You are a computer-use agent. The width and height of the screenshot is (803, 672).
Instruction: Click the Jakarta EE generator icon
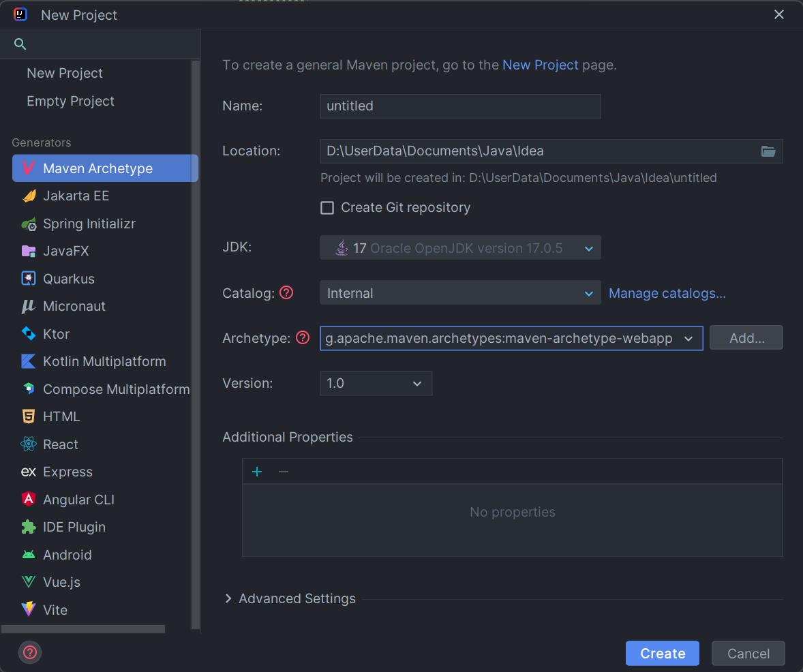(x=29, y=196)
